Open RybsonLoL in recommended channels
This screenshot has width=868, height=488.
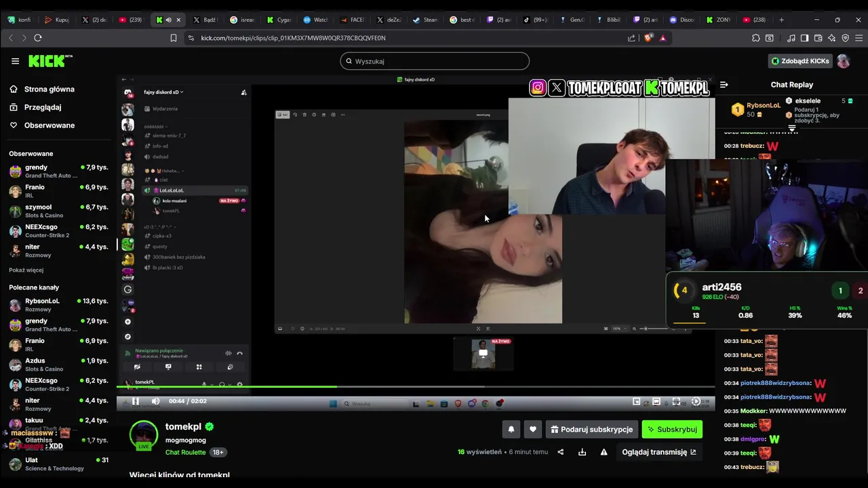pos(58,304)
